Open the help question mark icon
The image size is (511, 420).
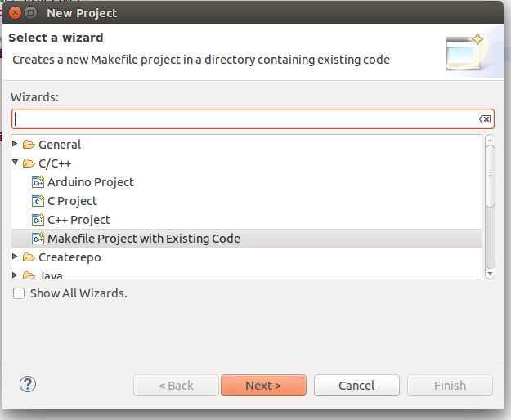click(27, 384)
